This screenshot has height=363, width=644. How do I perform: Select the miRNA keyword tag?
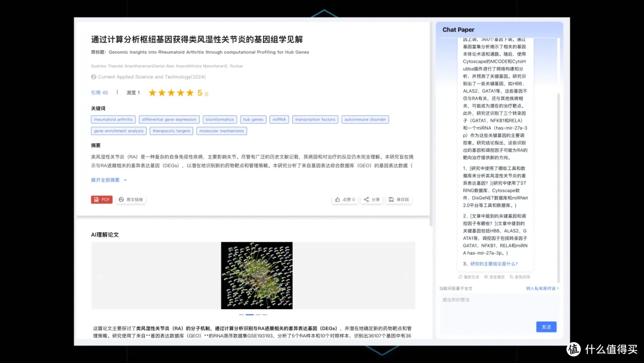coord(279,119)
